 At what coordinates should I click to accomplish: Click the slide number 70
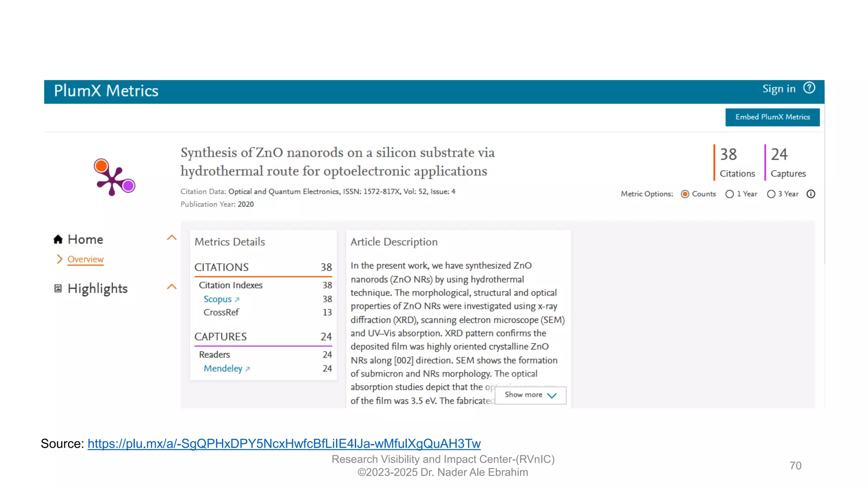pos(796,466)
